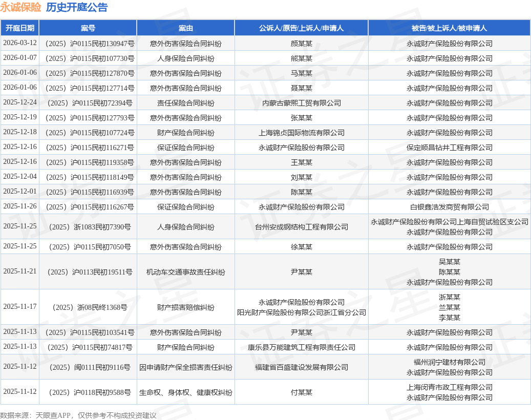This screenshot has width=531, height=420.
Task: Click defendant 福州润宁建材有限公司
Action: 450,363
